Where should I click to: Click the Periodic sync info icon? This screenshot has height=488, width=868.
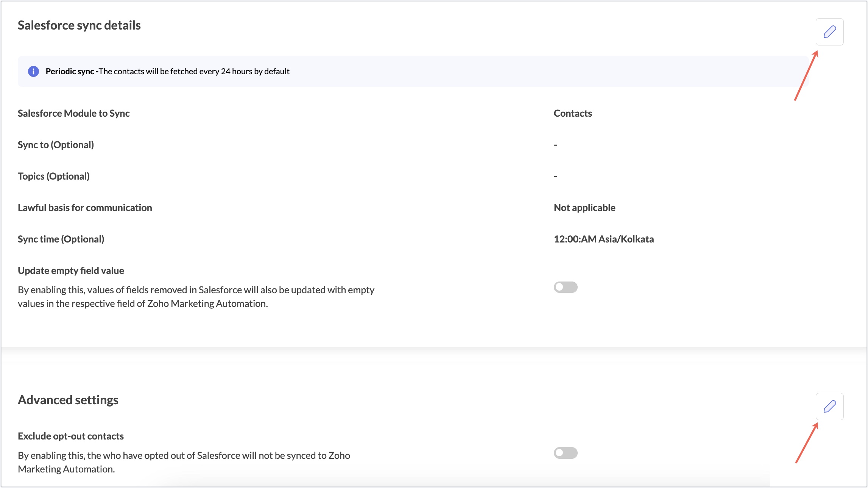(x=33, y=71)
